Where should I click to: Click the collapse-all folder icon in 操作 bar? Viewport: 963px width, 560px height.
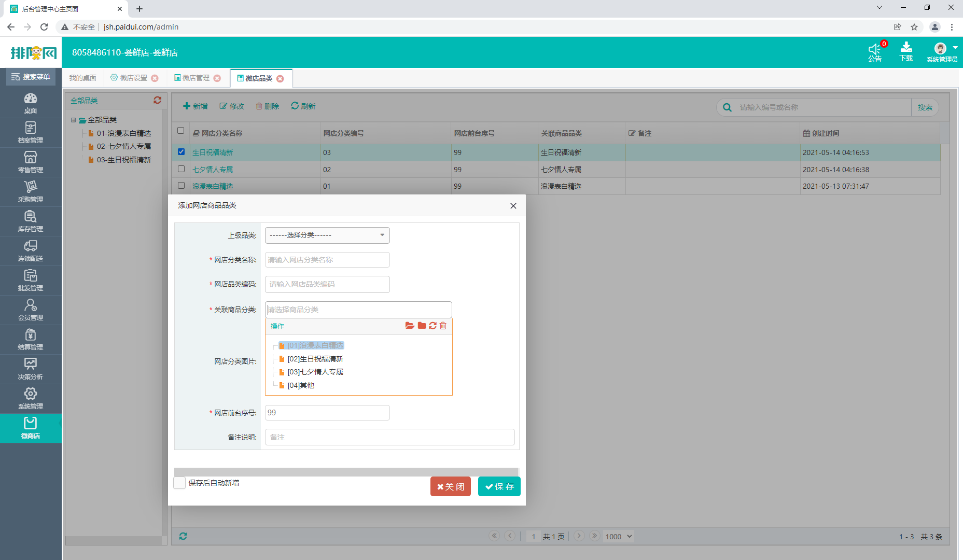pos(422,326)
